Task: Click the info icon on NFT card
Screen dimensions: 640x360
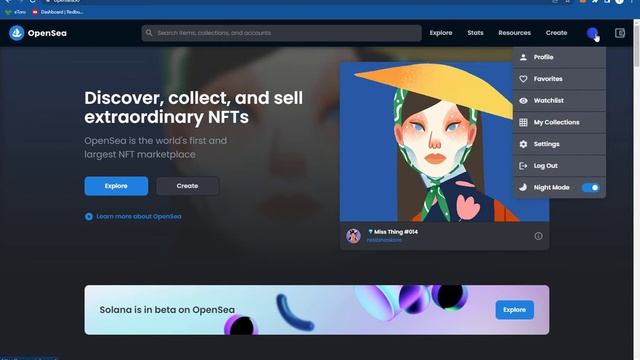Action: (x=538, y=236)
